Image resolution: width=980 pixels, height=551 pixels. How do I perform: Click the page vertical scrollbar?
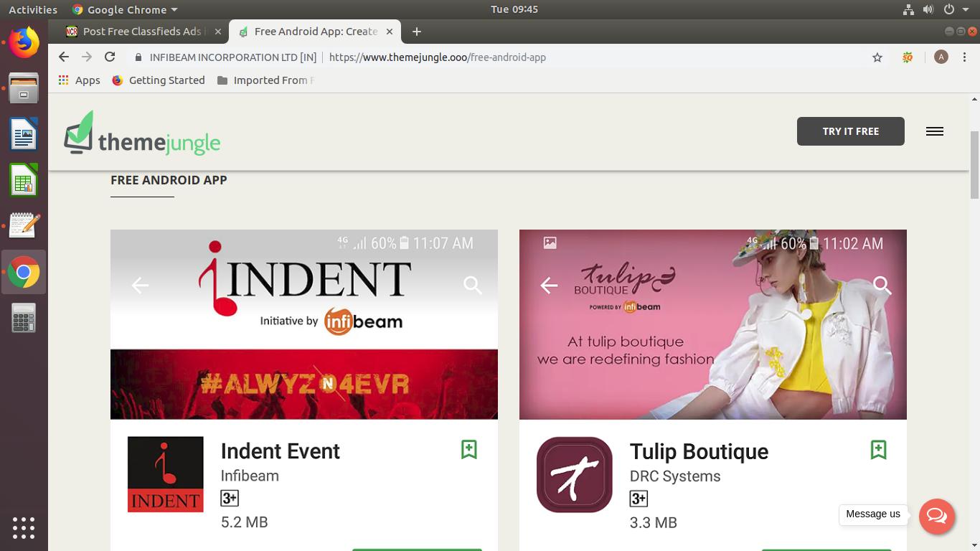pos(974,165)
